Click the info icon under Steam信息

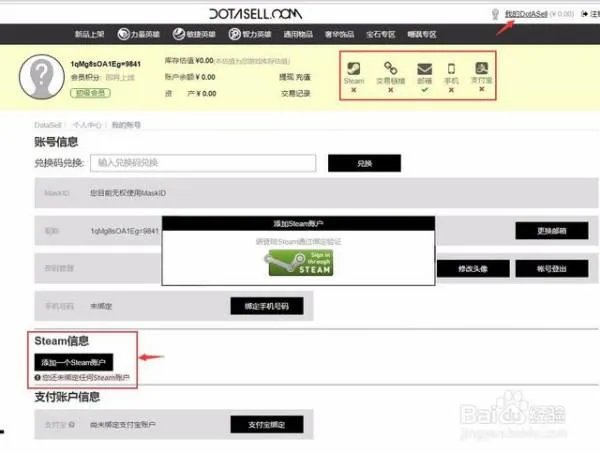(38, 377)
